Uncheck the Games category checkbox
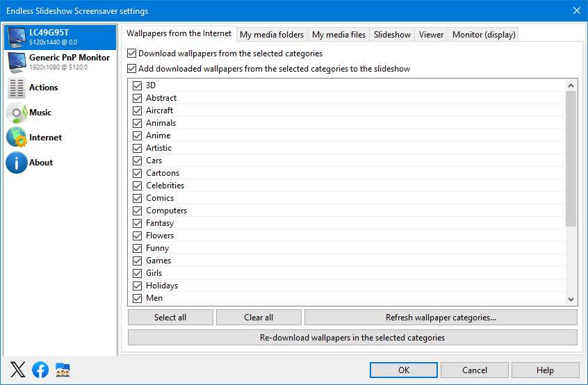The width and height of the screenshot is (588, 385). pos(137,261)
